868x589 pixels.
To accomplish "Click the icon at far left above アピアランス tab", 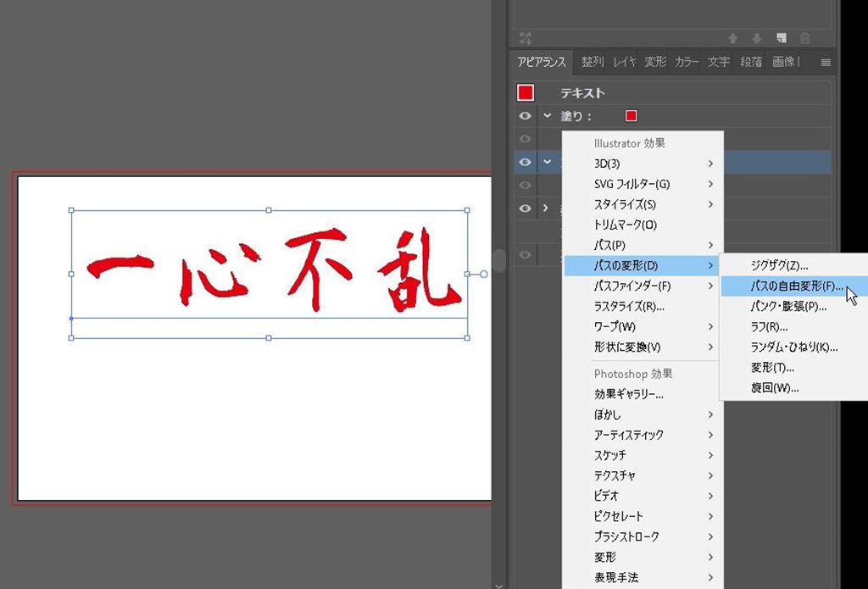I will [526, 38].
